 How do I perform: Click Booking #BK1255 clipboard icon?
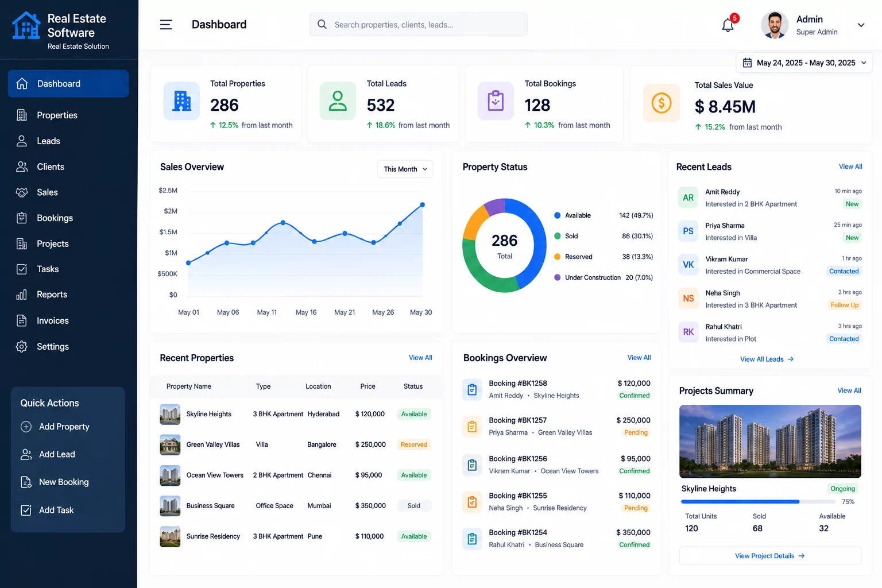(472, 502)
